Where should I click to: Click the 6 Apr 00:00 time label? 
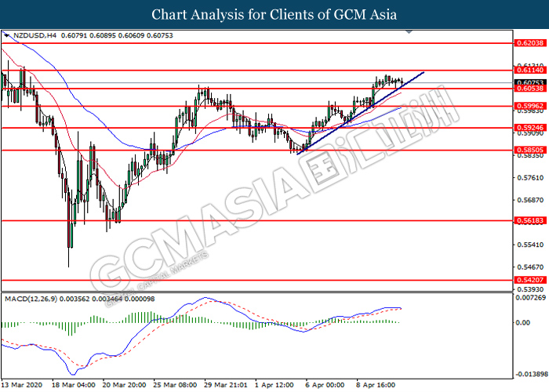pyautogui.click(x=325, y=385)
